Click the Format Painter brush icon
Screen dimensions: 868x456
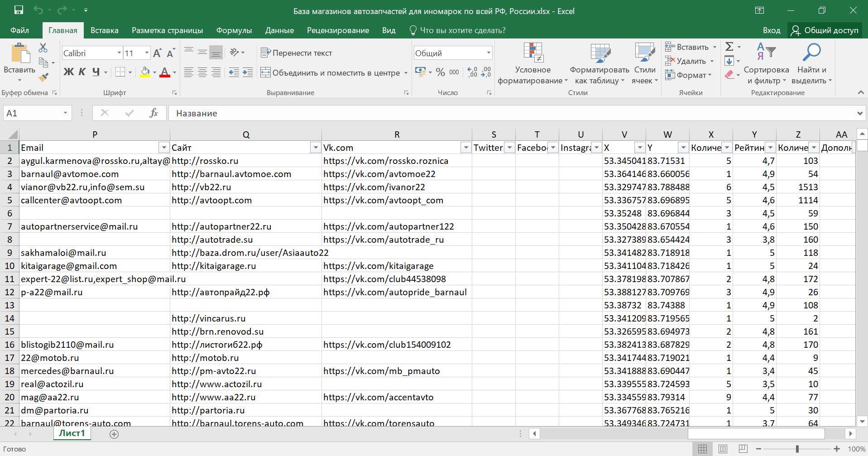(43, 77)
